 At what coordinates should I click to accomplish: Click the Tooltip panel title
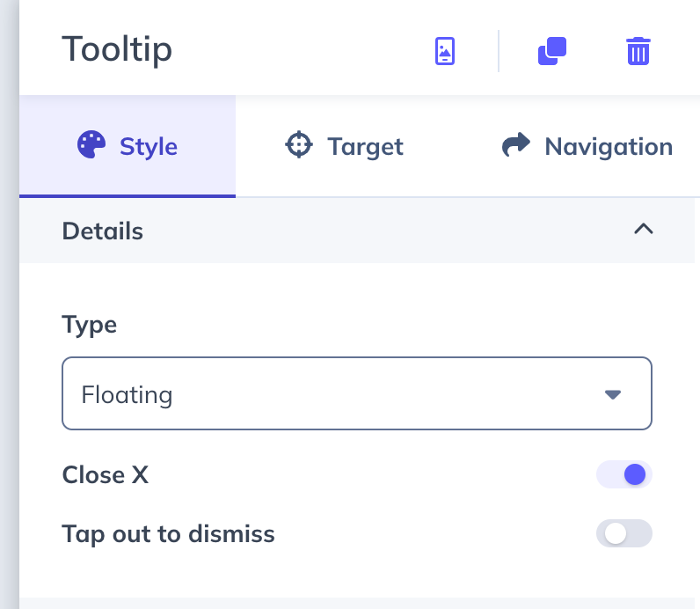[117, 49]
